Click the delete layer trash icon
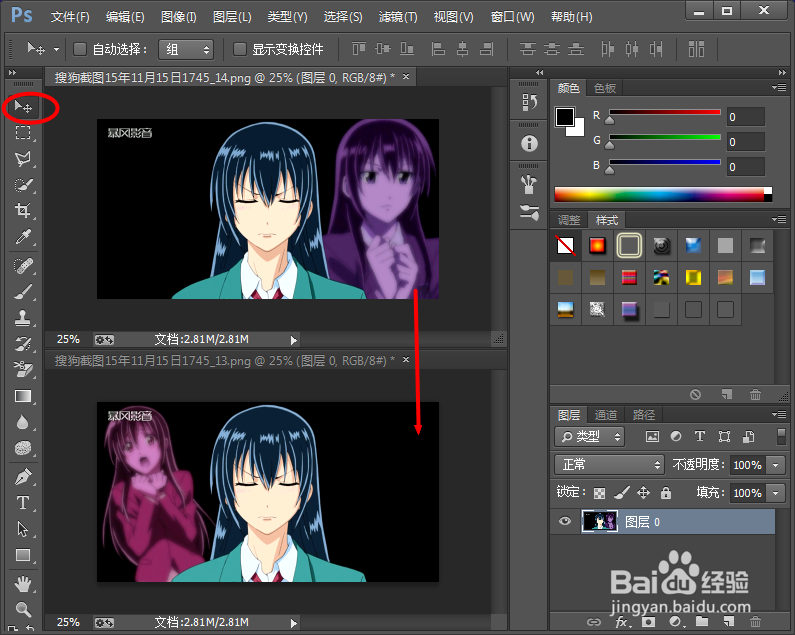The height and width of the screenshot is (635, 795). [755, 622]
